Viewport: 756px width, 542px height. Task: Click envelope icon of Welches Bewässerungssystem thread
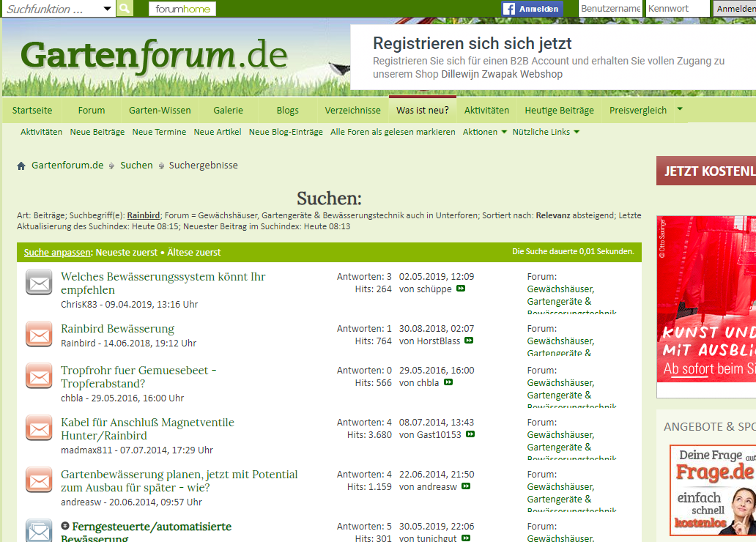(x=39, y=282)
